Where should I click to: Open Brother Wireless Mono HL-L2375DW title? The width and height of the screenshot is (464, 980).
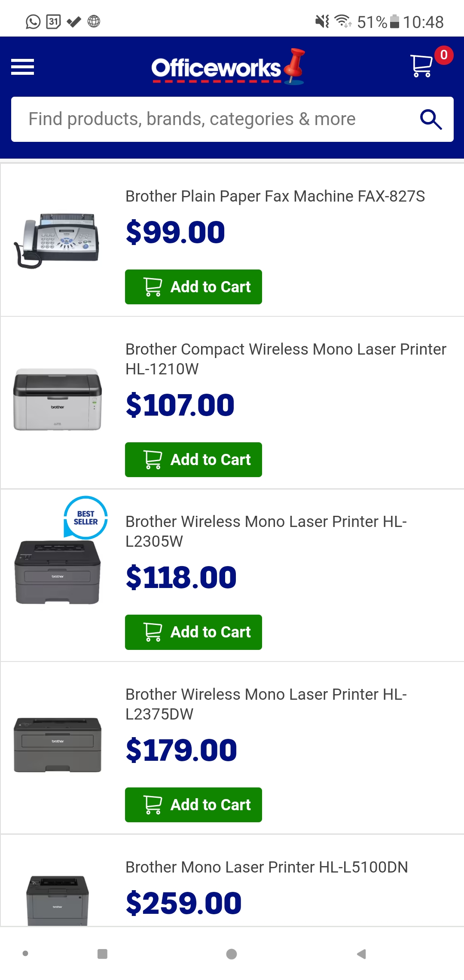tap(266, 704)
